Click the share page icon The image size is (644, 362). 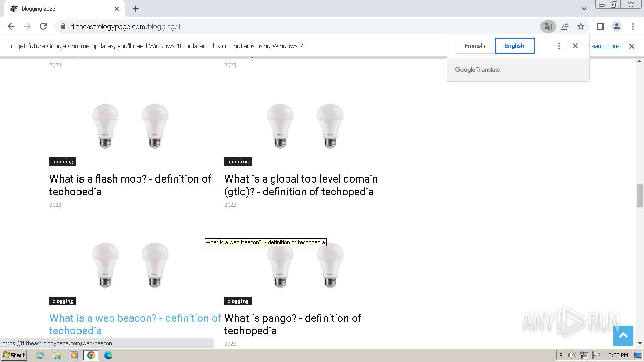coord(565,26)
